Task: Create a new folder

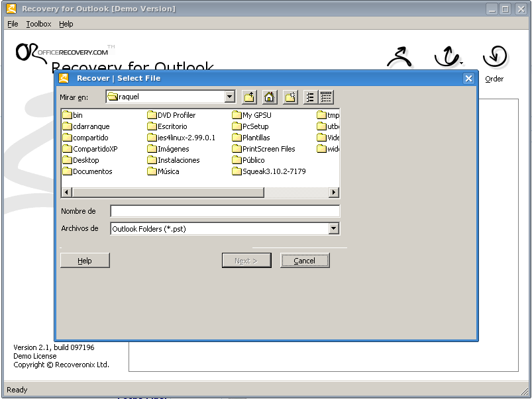Action: [290, 97]
